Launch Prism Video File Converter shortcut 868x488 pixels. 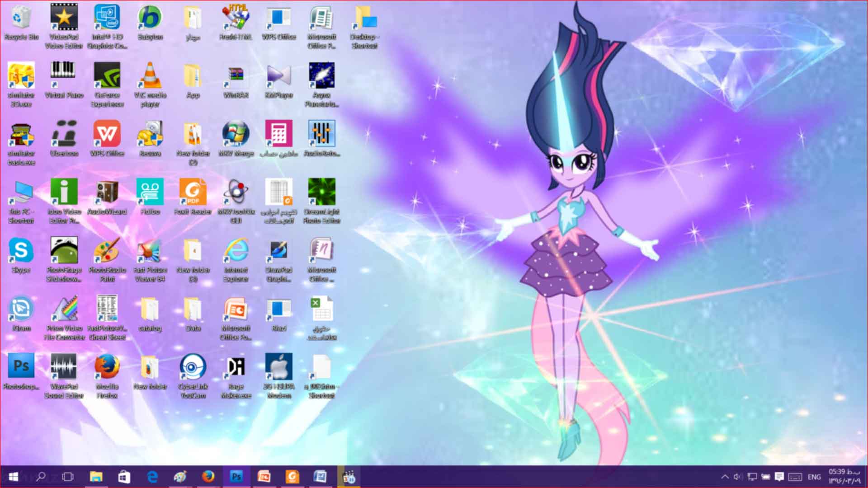point(64,318)
